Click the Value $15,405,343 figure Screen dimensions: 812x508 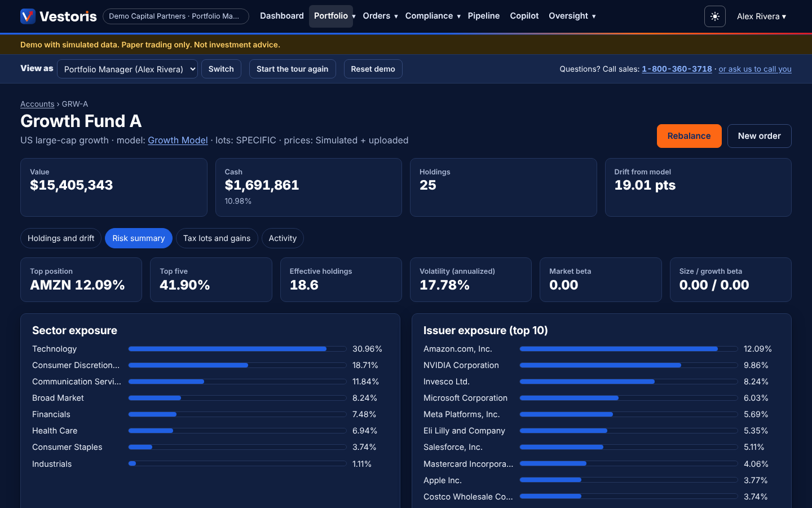72,185
